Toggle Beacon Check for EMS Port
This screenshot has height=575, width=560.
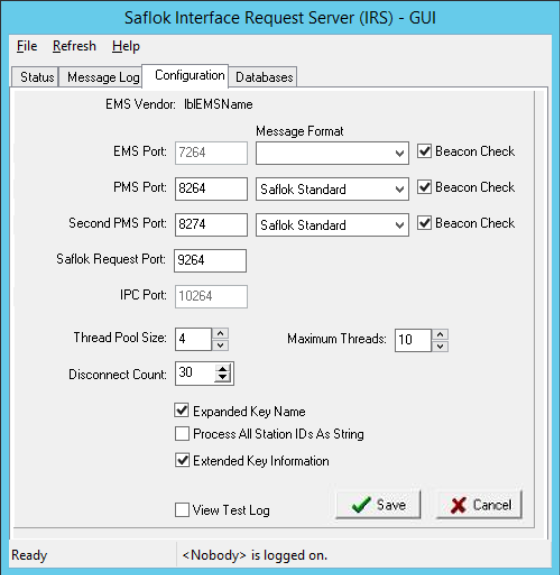click(x=424, y=151)
